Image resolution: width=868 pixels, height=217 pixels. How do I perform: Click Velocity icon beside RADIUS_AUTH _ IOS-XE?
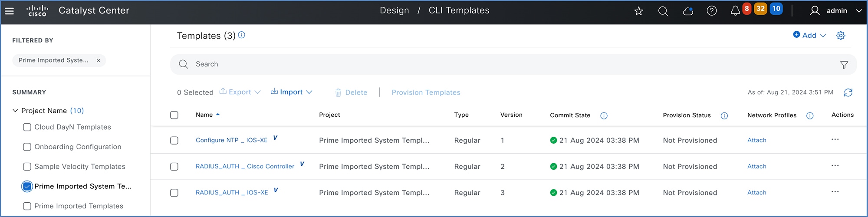tap(276, 190)
